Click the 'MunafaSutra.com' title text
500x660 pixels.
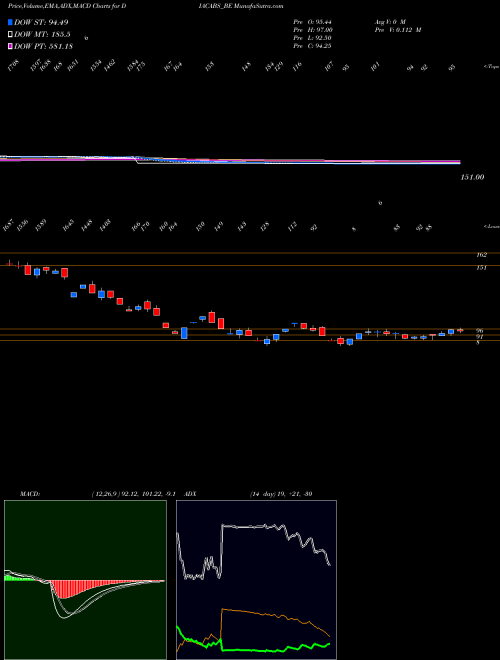(259, 6)
